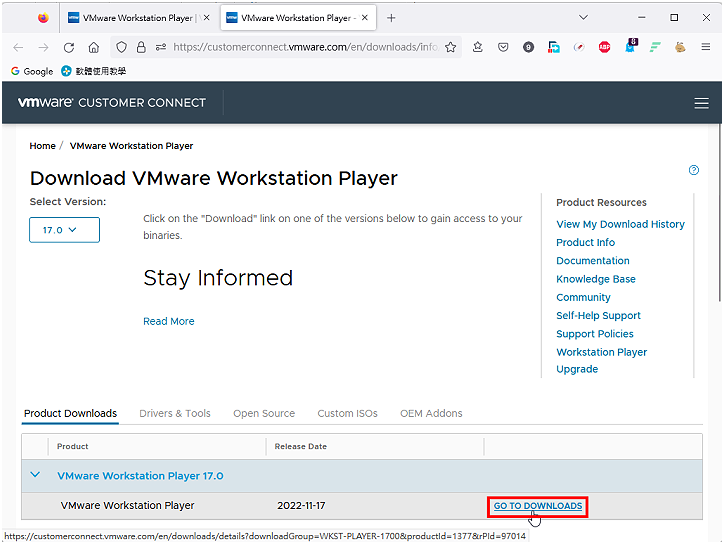Click the Firefox icon at tab bar left
This screenshot has height=544, width=724.
(43, 18)
